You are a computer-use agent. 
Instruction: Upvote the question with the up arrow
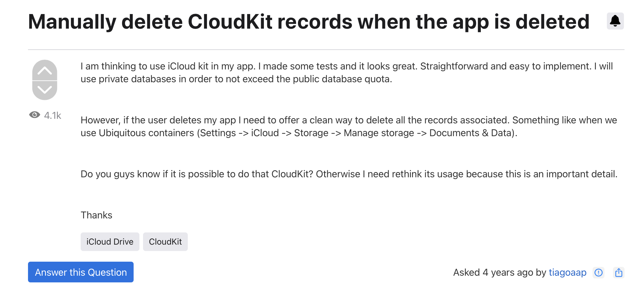[x=45, y=71]
